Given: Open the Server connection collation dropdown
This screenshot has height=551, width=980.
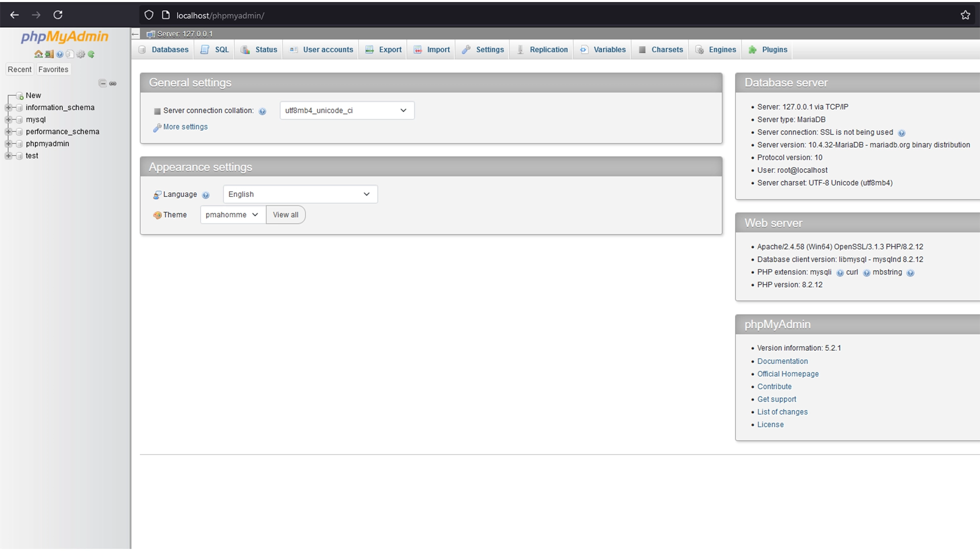Looking at the screenshot, I should pos(347,110).
